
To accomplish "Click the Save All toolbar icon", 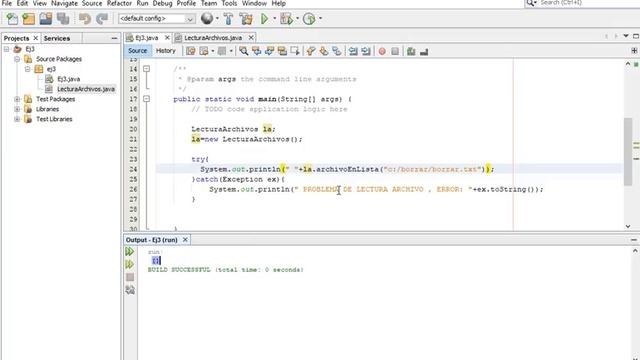I will [x=63, y=18].
